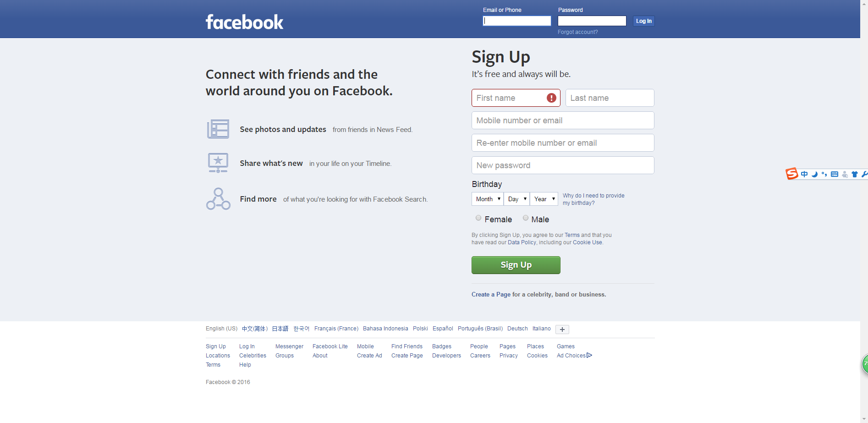This screenshot has width=868, height=423.
Task: Click the green Sign Up button
Action: (x=516, y=265)
